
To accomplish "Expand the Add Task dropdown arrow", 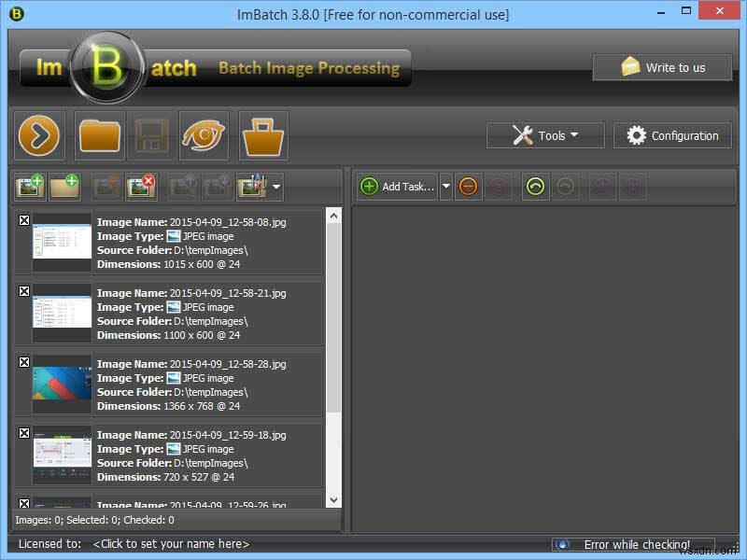I will tap(446, 186).
